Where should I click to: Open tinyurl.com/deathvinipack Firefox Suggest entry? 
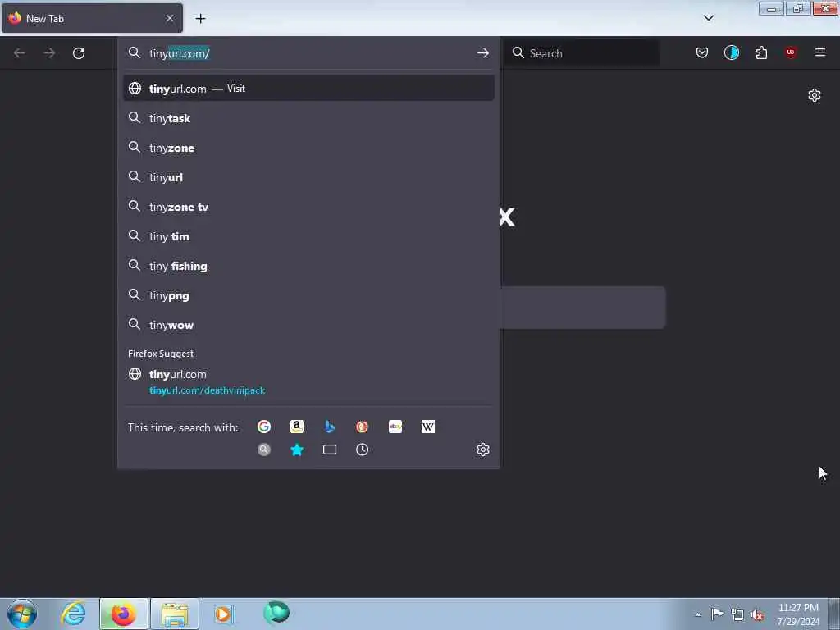click(308, 382)
